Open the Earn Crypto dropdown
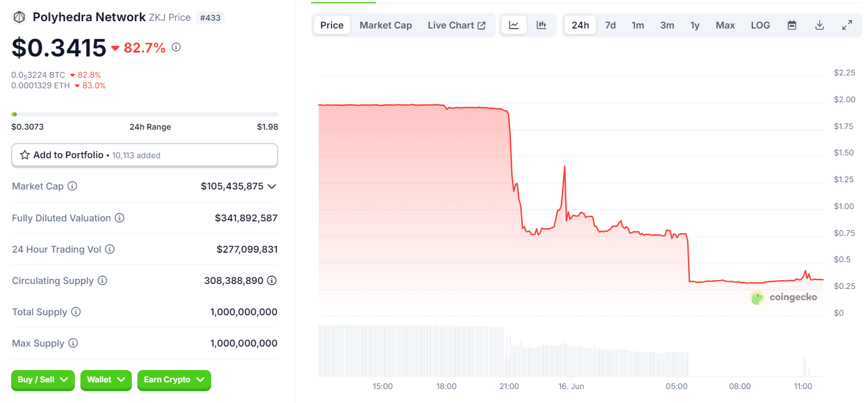Screen dimensions: 868x403 174,380
